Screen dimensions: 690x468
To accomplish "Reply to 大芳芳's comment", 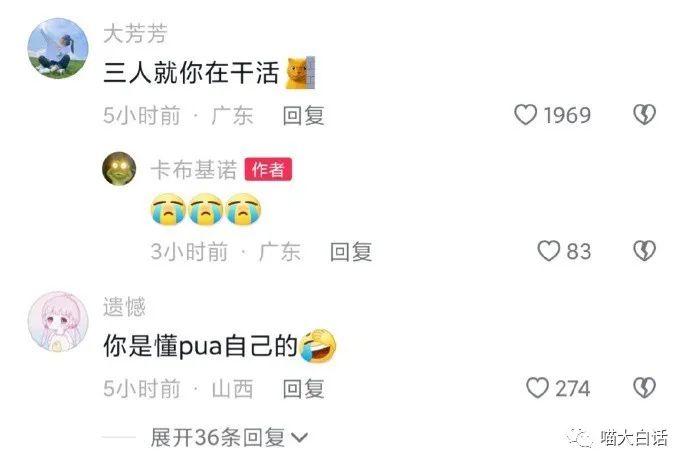I will (x=304, y=116).
